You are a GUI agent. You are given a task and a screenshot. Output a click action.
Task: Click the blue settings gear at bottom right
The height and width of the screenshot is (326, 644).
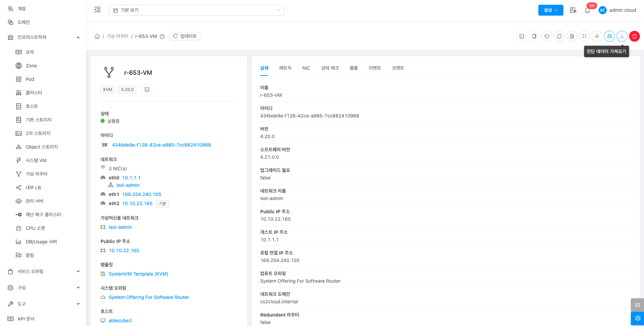637,318
